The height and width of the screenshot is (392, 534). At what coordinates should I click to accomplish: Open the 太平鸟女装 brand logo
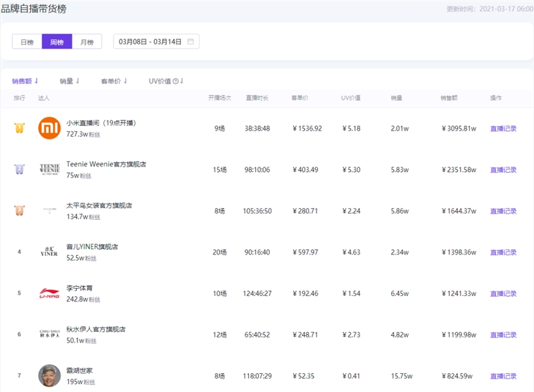49,210
